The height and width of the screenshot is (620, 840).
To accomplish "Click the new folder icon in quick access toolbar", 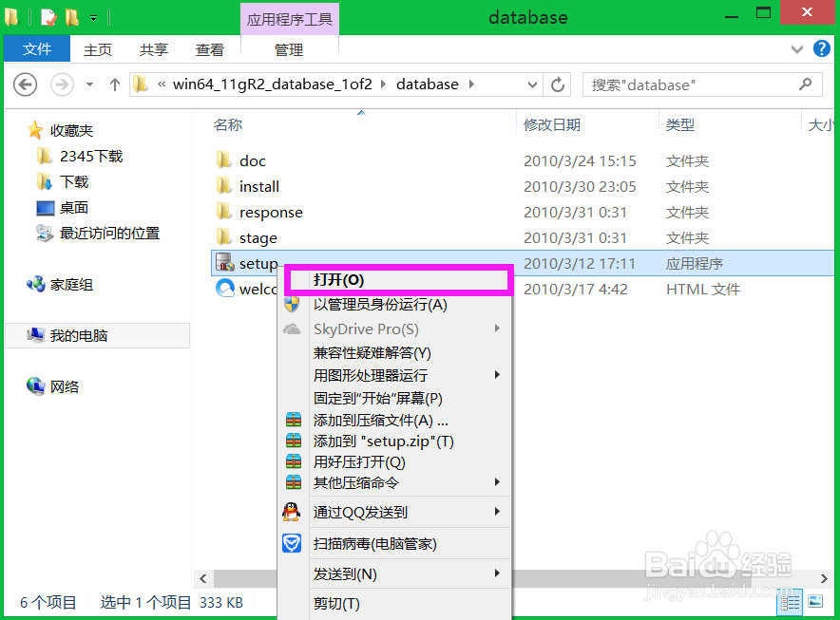I will pyautogui.click(x=72, y=17).
